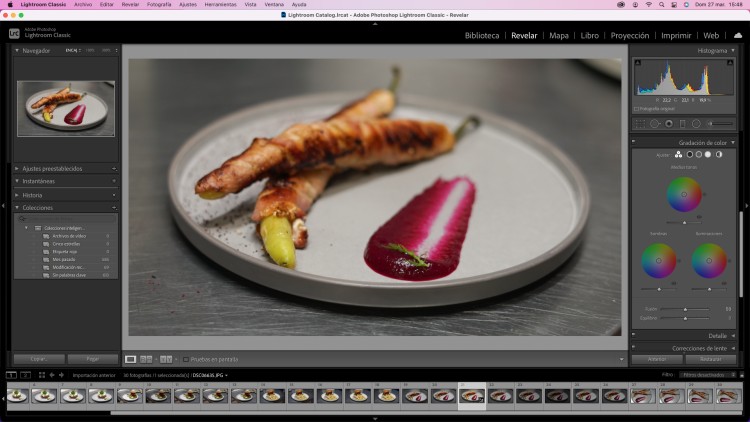Image resolution: width=750 pixels, height=422 pixels.
Task: Show all three color wheels view
Action: (x=678, y=155)
